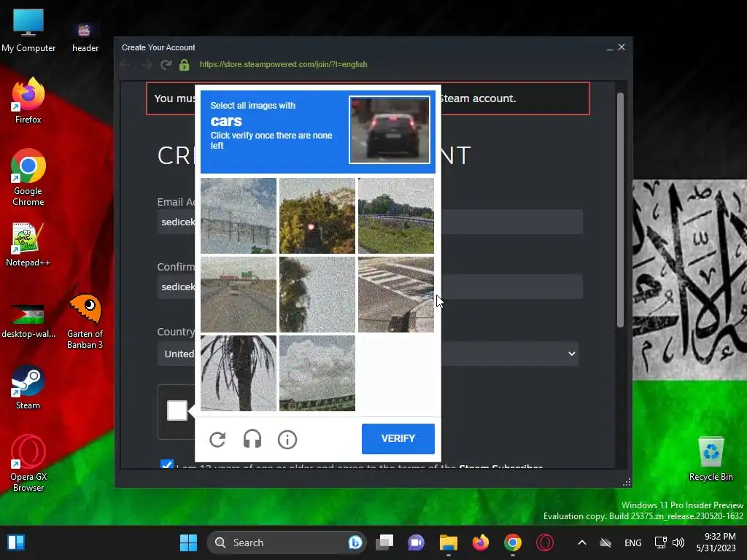
Task: Click the VERIFY button
Action: (398, 438)
